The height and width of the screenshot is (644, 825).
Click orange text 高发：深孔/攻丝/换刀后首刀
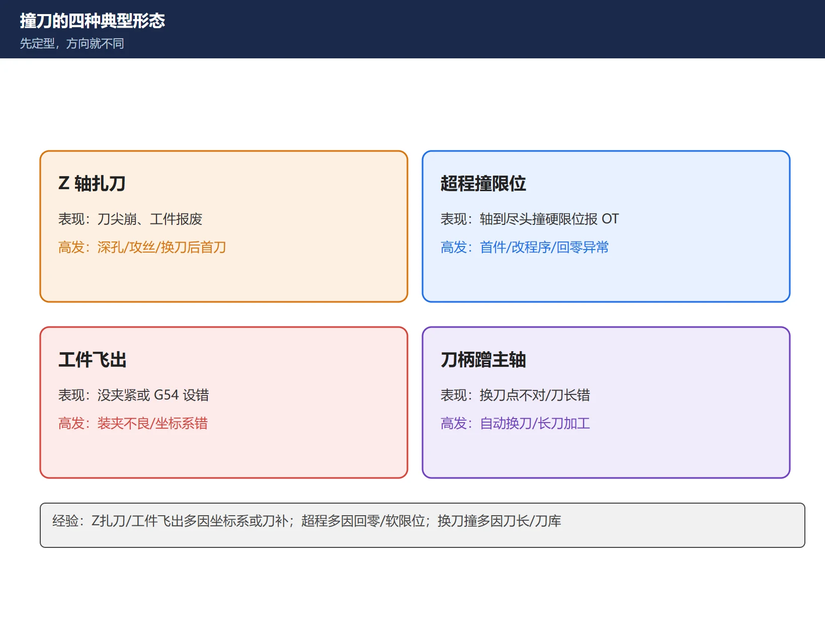[x=142, y=247]
